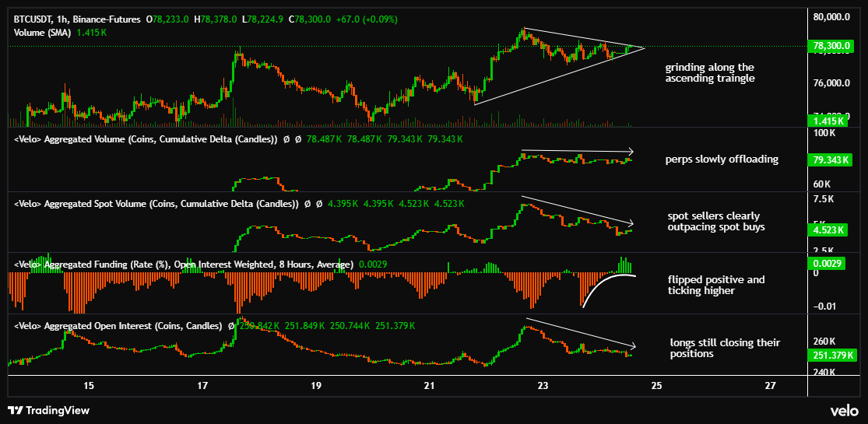Image resolution: width=868 pixels, height=424 pixels.
Task: Select the Velo Aggregated Open Interest legend
Action: point(118,326)
